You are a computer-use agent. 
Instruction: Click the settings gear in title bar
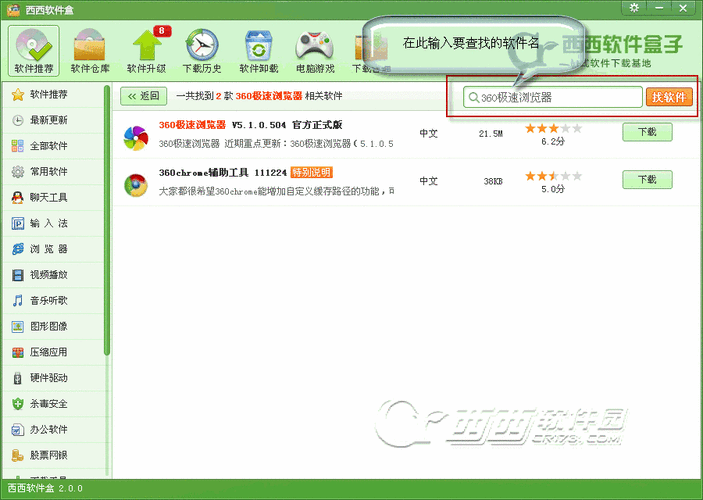tap(634, 8)
